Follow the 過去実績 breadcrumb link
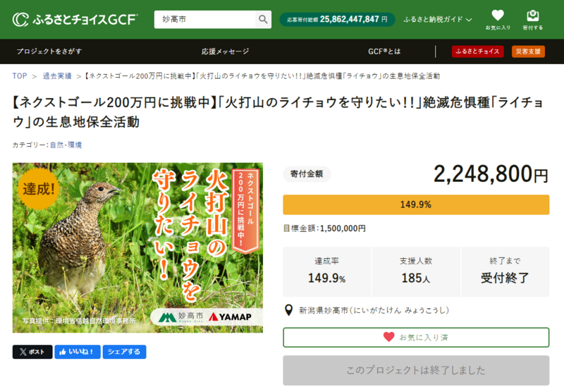Image resolution: width=564 pixels, height=392 pixels. pos(57,76)
